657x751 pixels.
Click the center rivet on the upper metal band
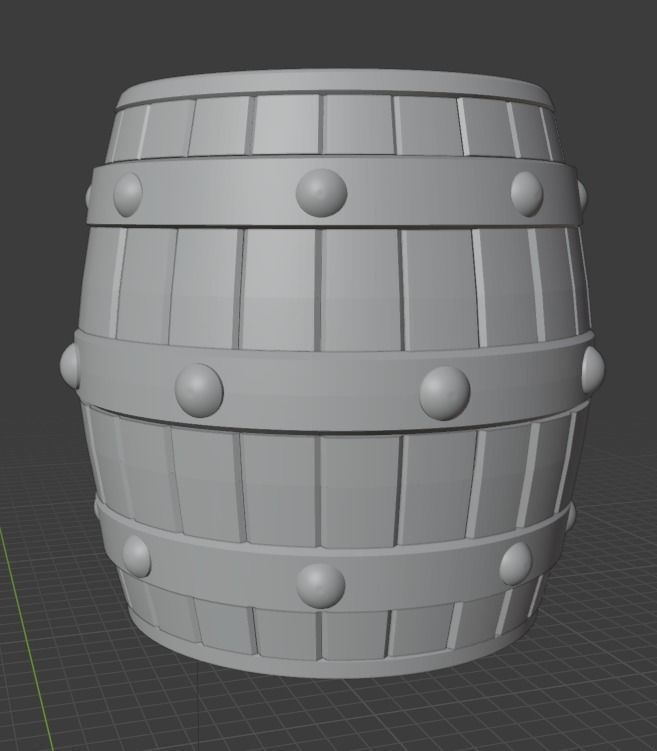(321, 193)
